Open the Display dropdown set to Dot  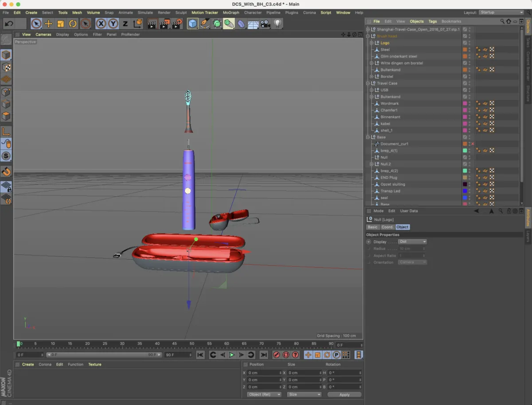click(x=412, y=241)
